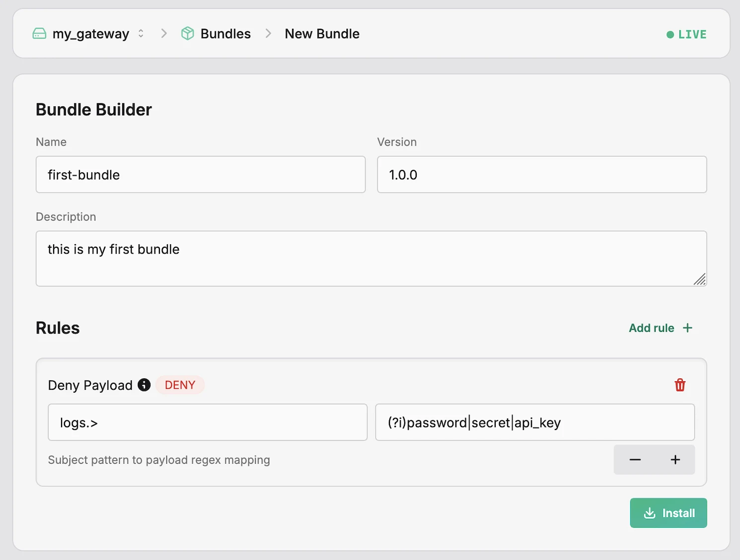Focus the Version field 1.0.0
Viewport: 740px width, 560px height.
tap(542, 175)
